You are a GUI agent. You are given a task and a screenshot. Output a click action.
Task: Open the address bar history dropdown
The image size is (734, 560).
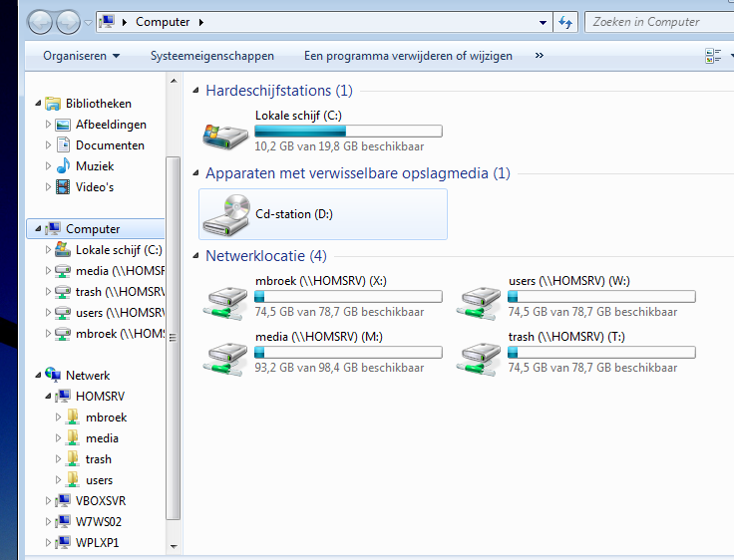[543, 23]
